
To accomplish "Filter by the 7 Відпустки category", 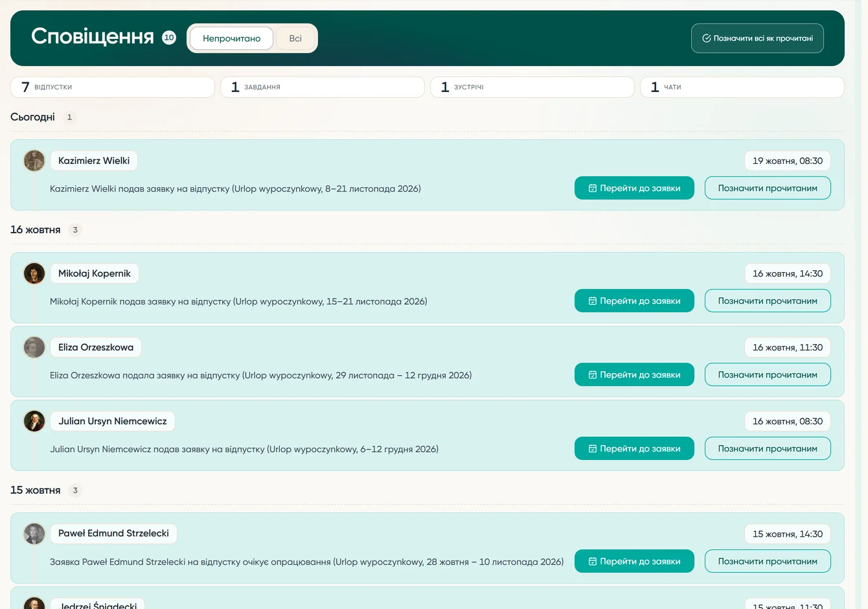I will (113, 87).
